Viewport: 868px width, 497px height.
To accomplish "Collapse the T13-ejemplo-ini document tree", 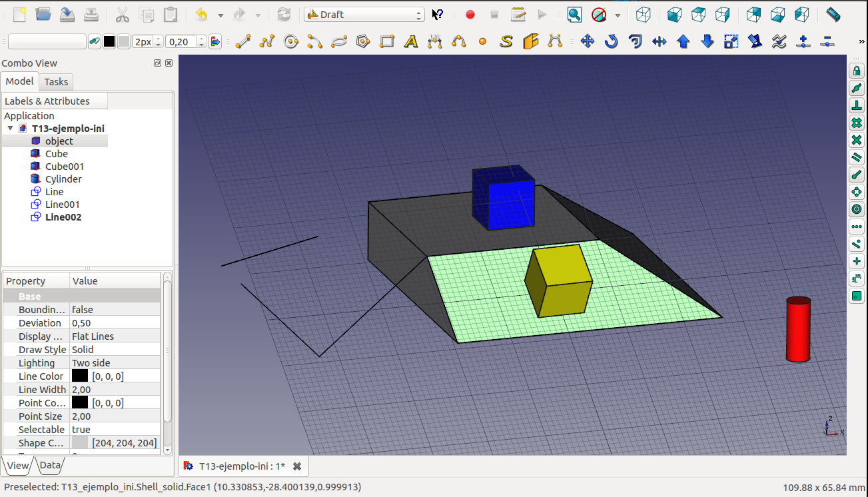I will 10,129.
